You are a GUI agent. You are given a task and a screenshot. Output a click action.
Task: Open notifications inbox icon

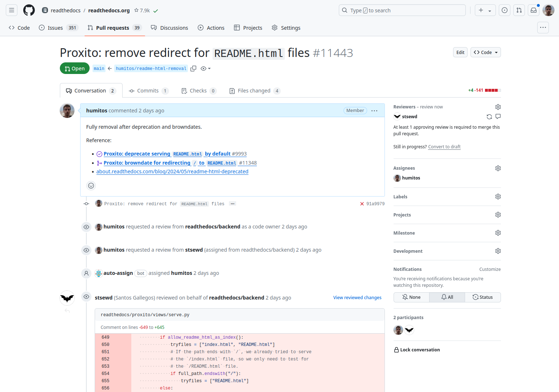(x=534, y=10)
